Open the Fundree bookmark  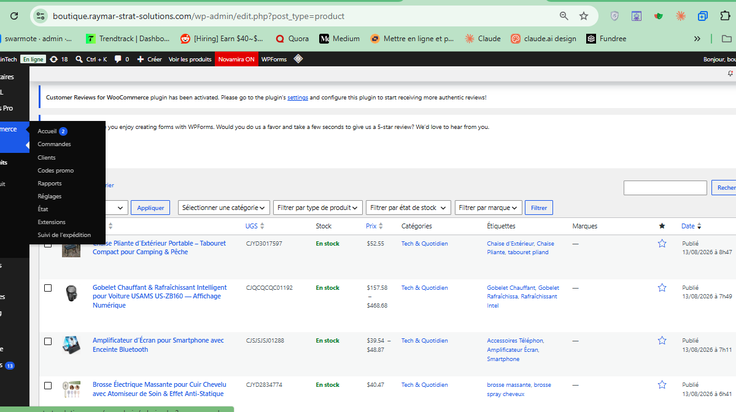pyautogui.click(x=606, y=38)
